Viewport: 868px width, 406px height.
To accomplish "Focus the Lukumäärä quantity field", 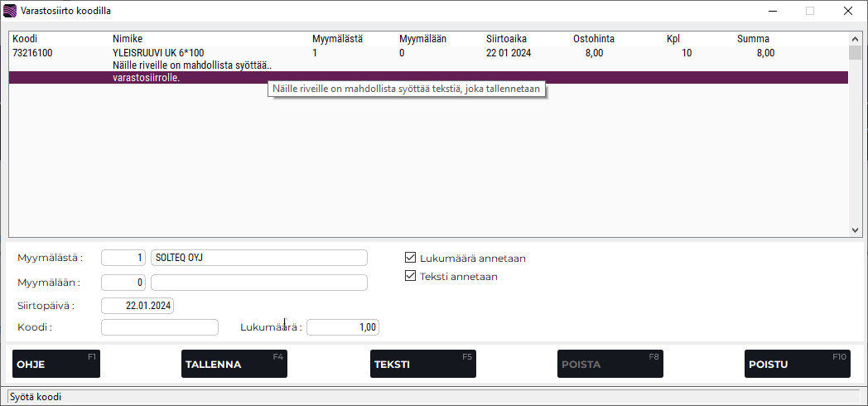I will (343, 327).
